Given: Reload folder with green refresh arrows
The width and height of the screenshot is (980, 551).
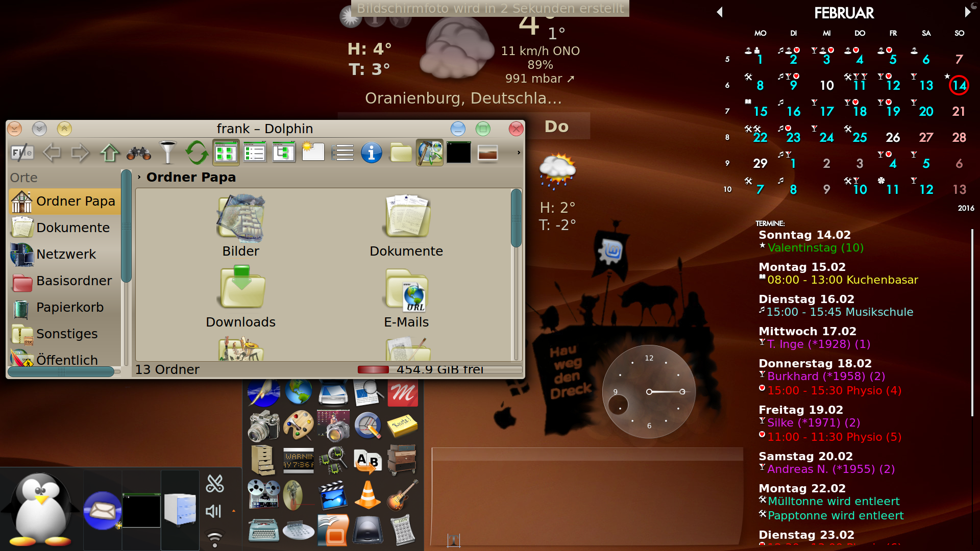Looking at the screenshot, I should point(197,153).
